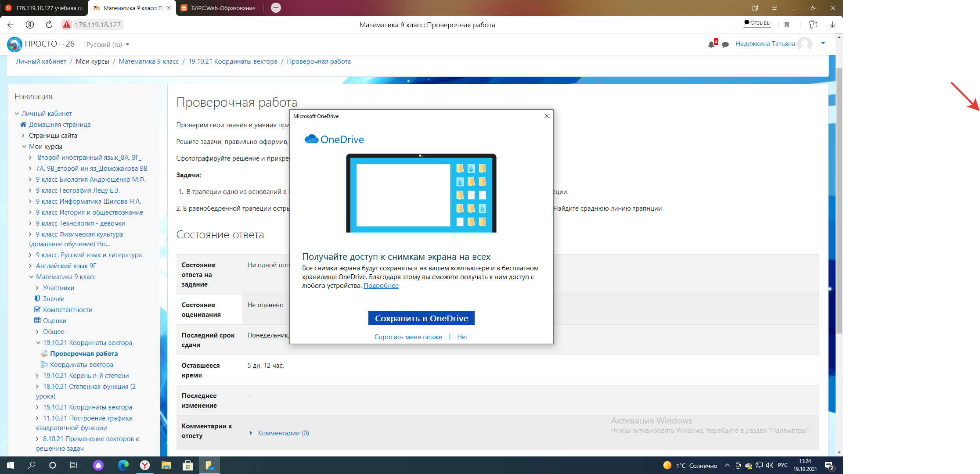The height and width of the screenshot is (474, 980).
Task: Click the Подробнее link in dialog
Action: pos(381,286)
